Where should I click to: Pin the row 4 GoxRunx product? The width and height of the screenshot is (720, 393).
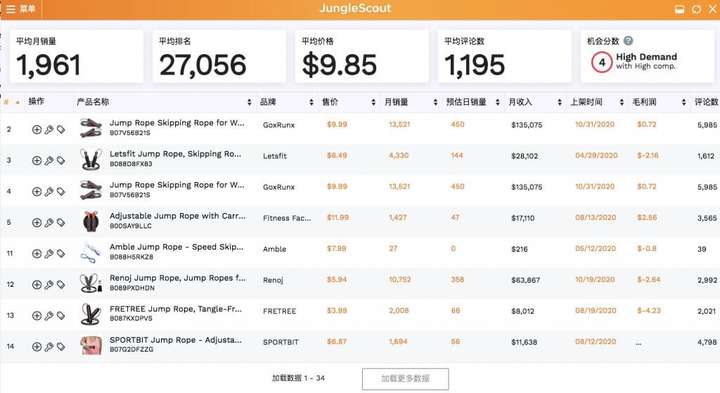pyautogui.click(x=49, y=191)
